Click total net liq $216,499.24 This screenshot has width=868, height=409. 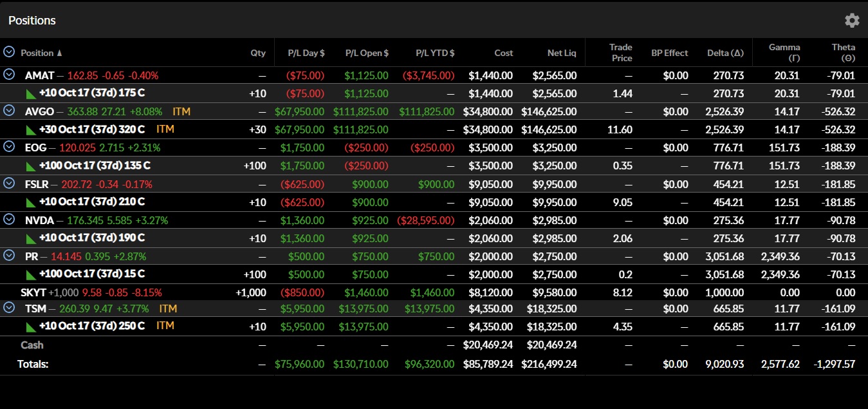549,364
